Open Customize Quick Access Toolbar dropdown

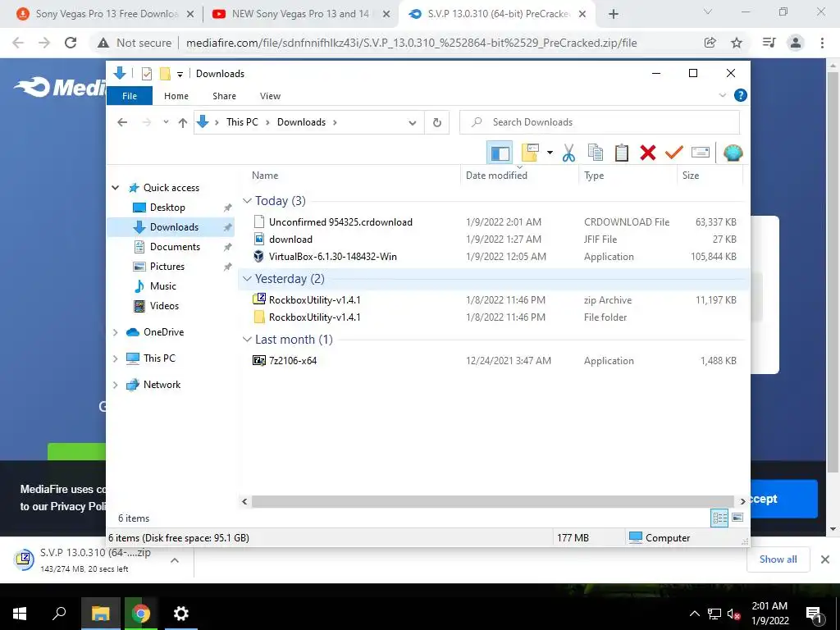coord(180,74)
